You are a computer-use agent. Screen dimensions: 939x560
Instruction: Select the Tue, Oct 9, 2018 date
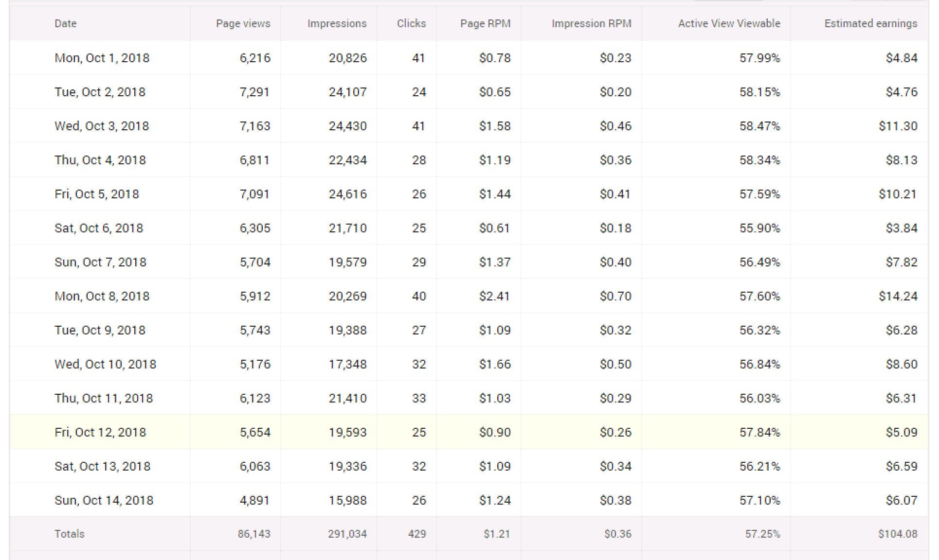coord(100,330)
